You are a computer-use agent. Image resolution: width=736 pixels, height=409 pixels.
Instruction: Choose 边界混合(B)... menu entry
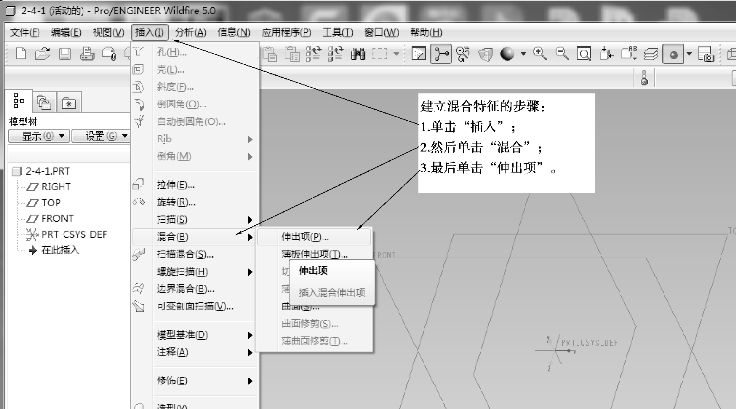[x=195, y=289]
